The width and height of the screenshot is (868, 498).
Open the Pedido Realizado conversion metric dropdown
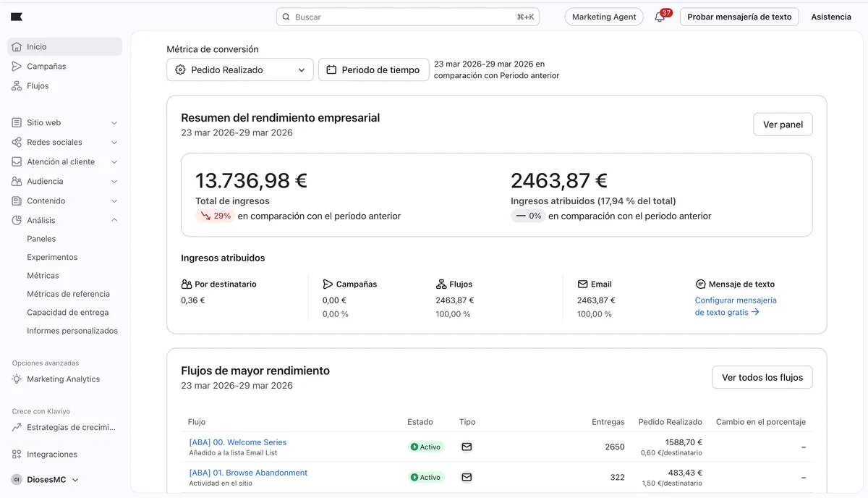pyautogui.click(x=239, y=69)
